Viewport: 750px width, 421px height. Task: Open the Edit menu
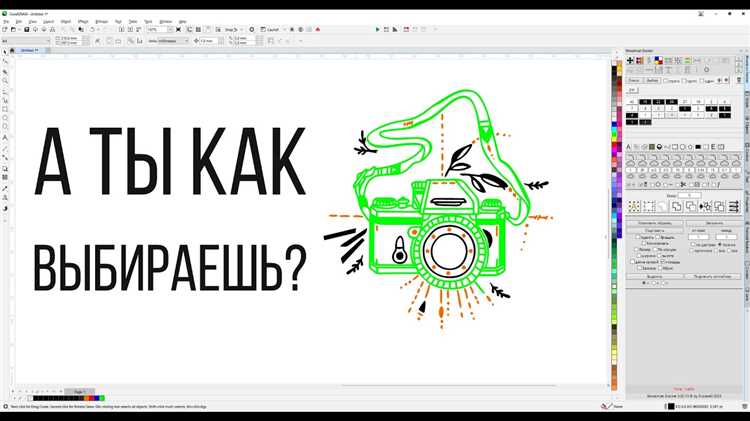click(x=19, y=22)
